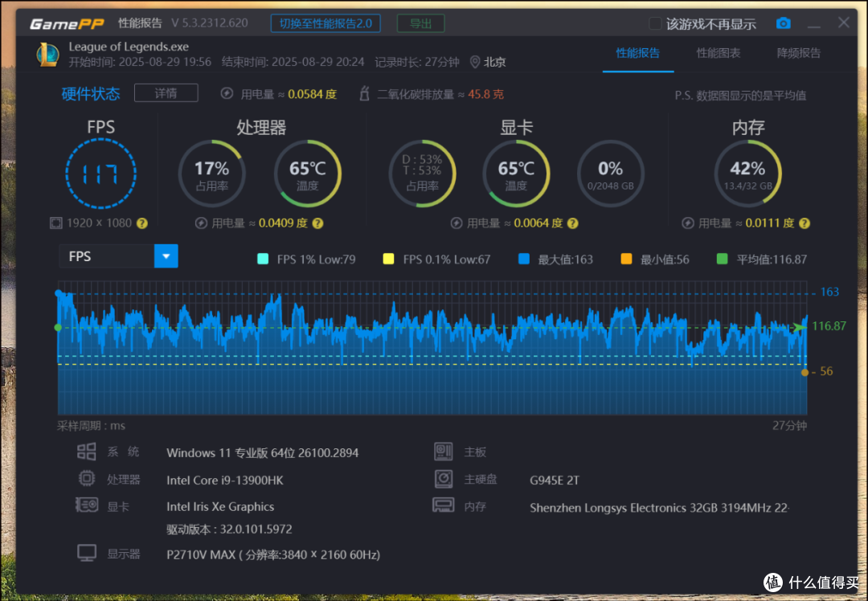Click the League of Legends game icon
Screen dimensions: 868x601
pyautogui.click(x=48, y=54)
